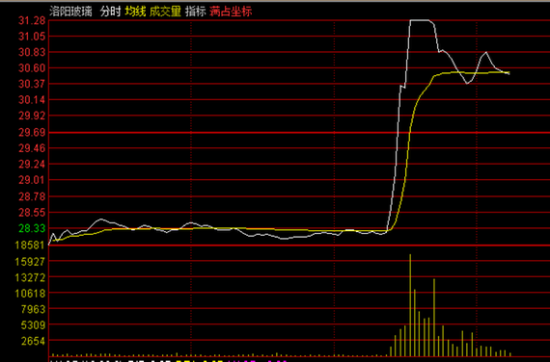Image resolution: width=550 pixels, height=362 pixels.
Task: Click the 2654 volume axis label
Action: (x=33, y=341)
